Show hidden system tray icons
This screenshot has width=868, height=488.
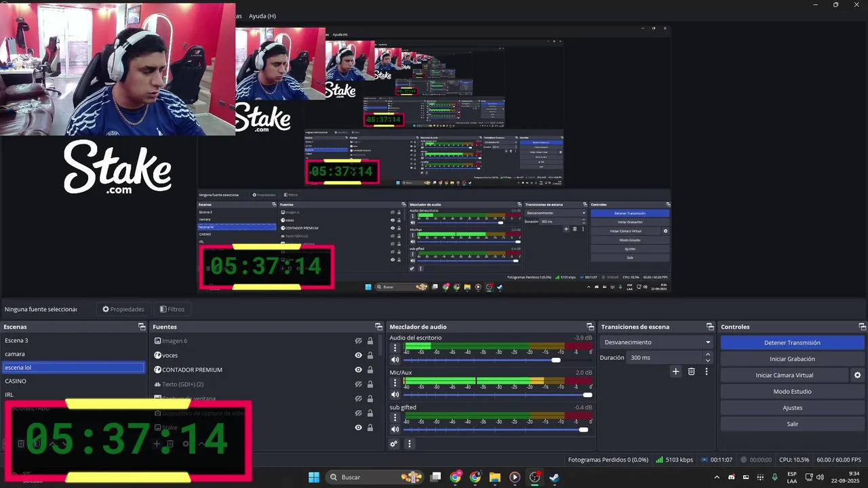[717, 477]
